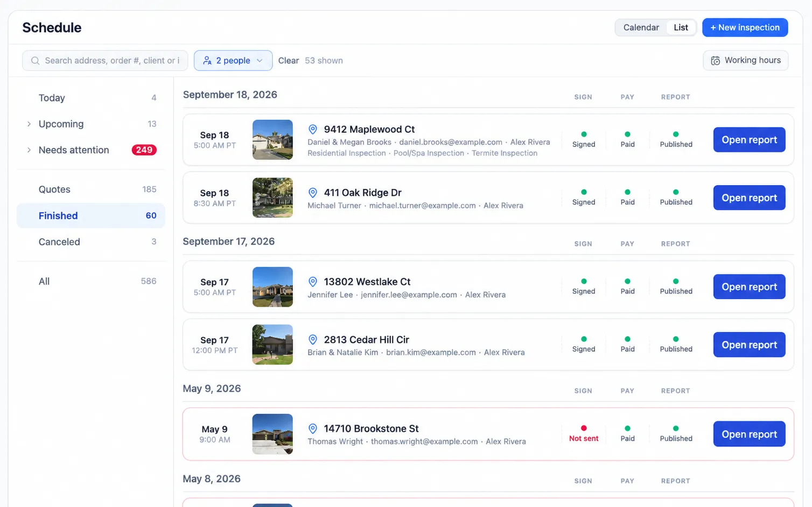Switch to Calendar view
The image size is (812, 507).
641,27
